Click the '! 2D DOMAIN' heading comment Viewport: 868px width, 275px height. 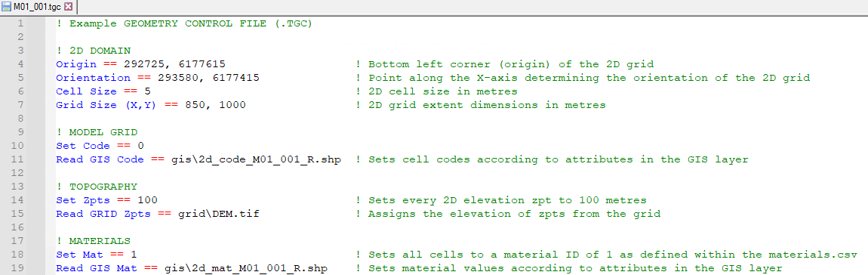(93, 51)
